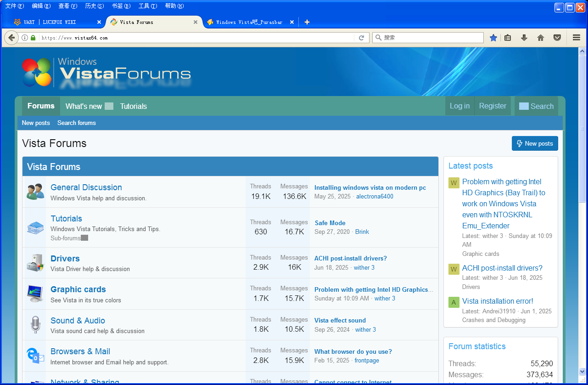This screenshot has width=588, height=385.
Task: Open the 文件 (File) menu
Action: point(14,6)
